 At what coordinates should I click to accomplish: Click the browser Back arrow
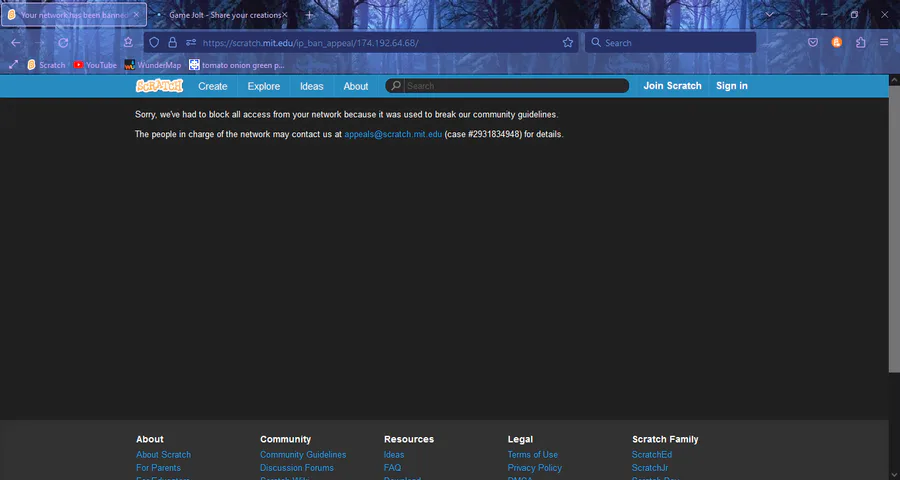pyautogui.click(x=15, y=42)
